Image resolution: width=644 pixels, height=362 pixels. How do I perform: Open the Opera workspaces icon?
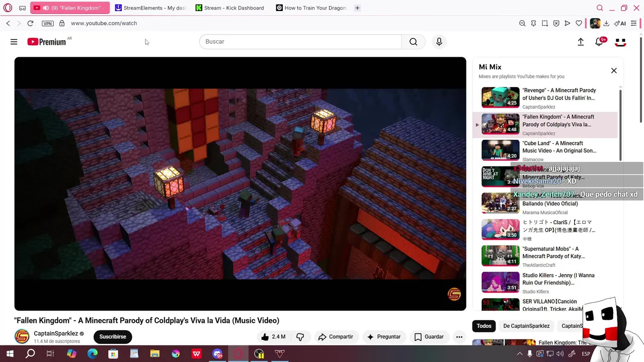(x=23, y=8)
